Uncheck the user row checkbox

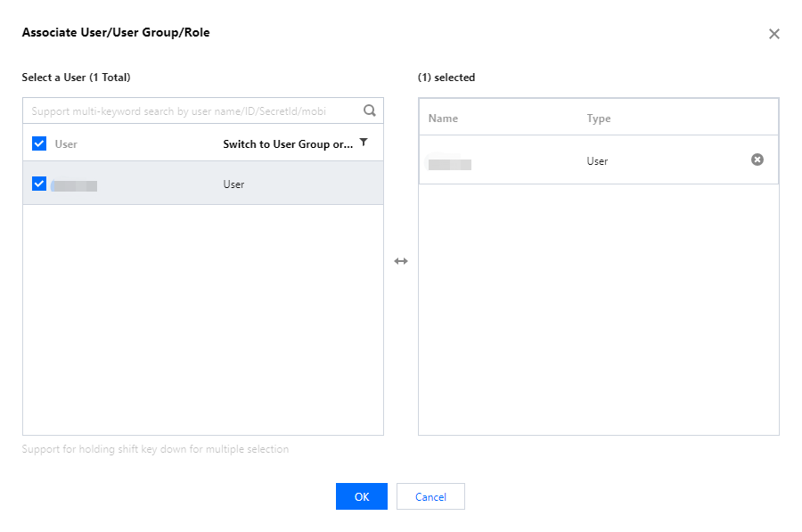38,184
